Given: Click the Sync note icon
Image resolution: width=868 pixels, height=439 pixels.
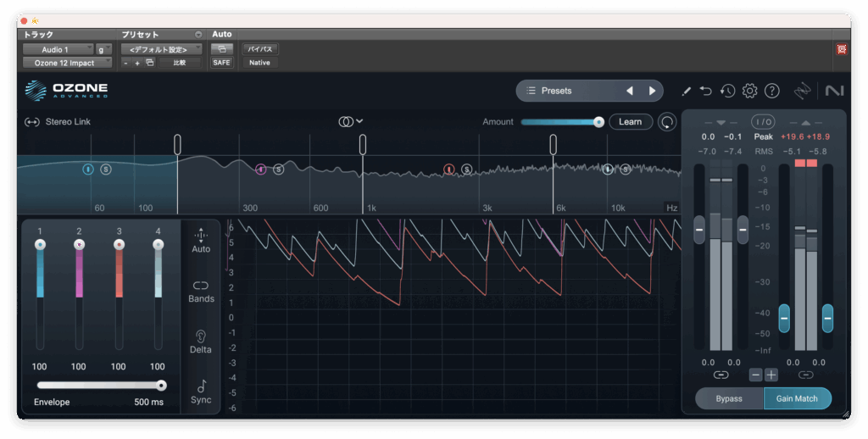Looking at the screenshot, I should coord(201,392).
